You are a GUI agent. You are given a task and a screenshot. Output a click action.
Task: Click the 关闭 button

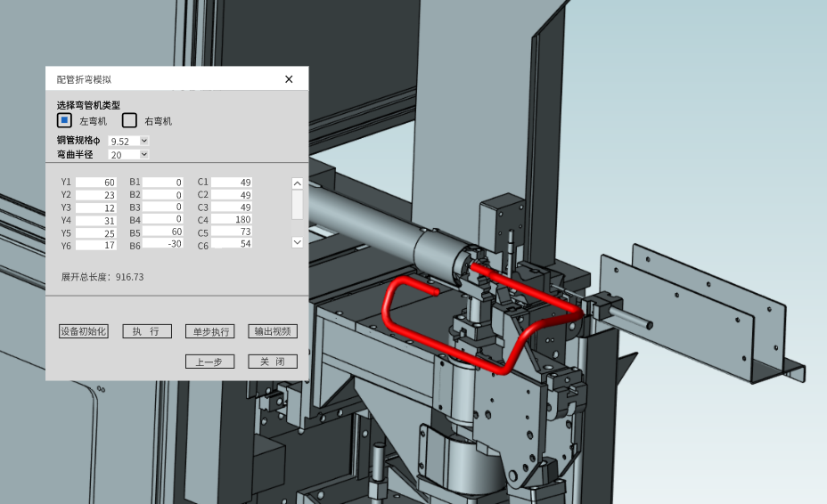pos(272,362)
